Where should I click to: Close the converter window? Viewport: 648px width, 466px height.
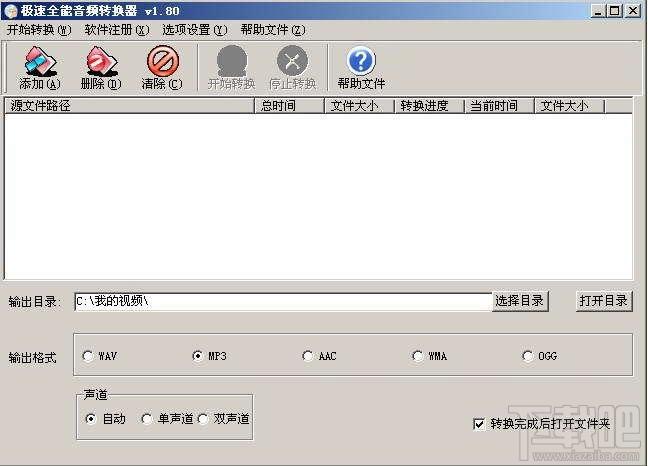pyautogui.click(x=633, y=11)
